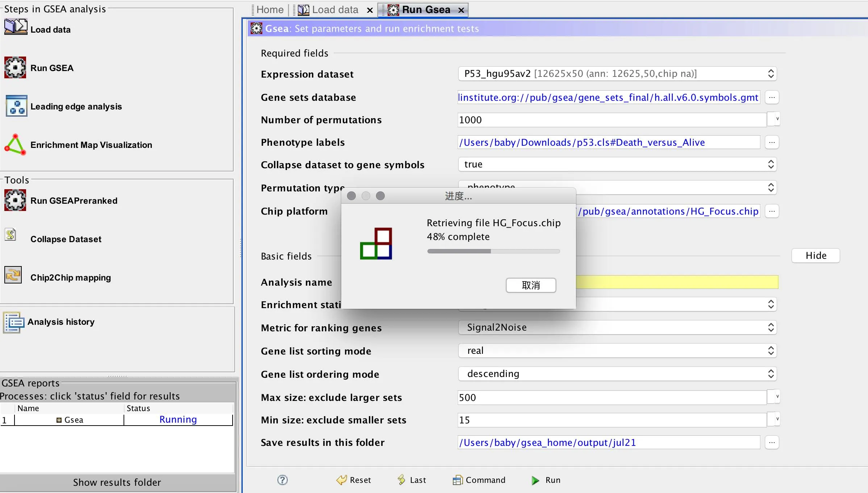The image size is (868, 493).
Task: Select the Collapse Dataset tool icon
Action: [11, 235]
